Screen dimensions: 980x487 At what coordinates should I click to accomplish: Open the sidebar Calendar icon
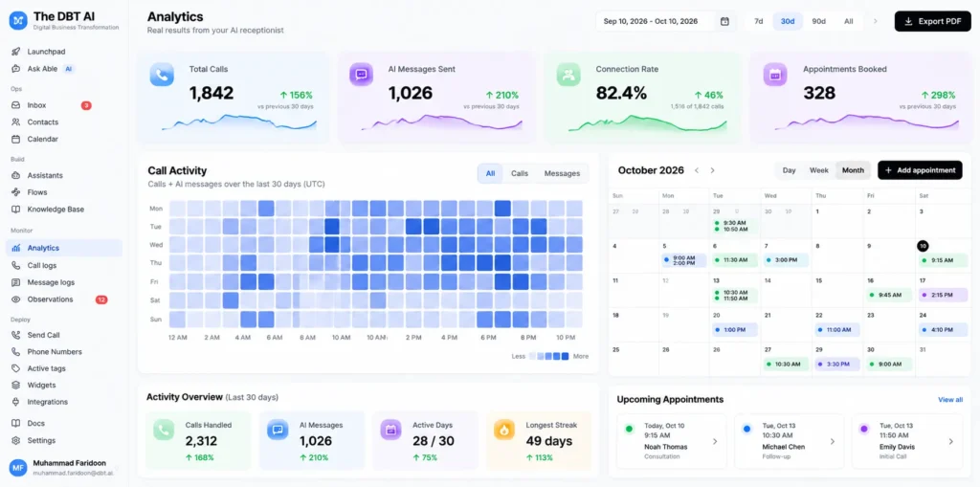(16, 139)
